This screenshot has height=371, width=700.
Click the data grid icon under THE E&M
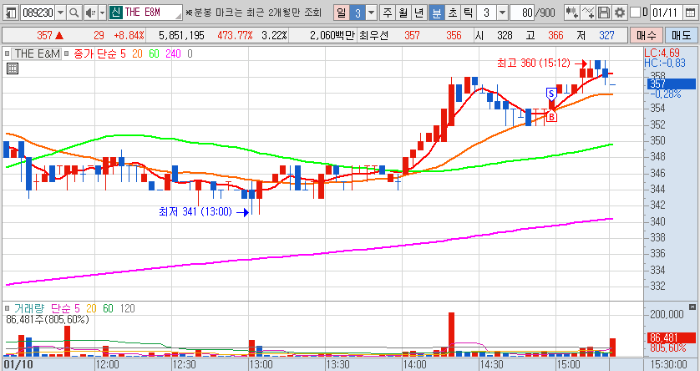pyautogui.click(x=12, y=68)
